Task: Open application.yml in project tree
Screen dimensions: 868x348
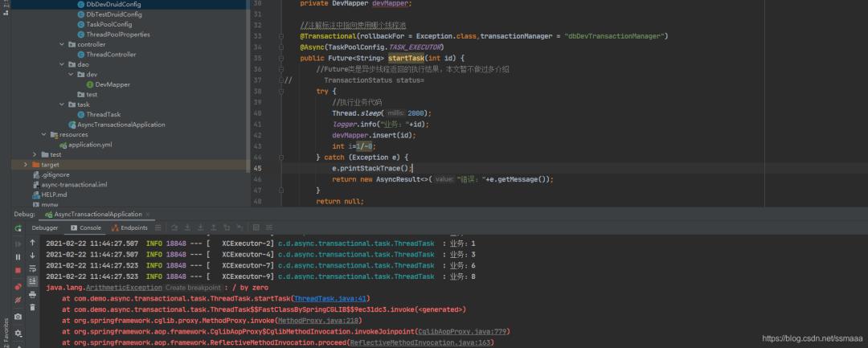Action: (x=89, y=145)
